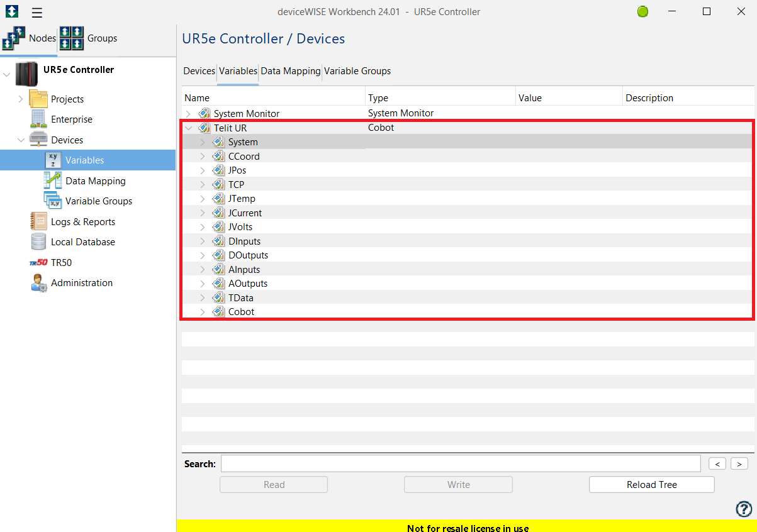Screen dimensions: 757x532
Task: Click the Devices hardware icon
Action: point(38,140)
